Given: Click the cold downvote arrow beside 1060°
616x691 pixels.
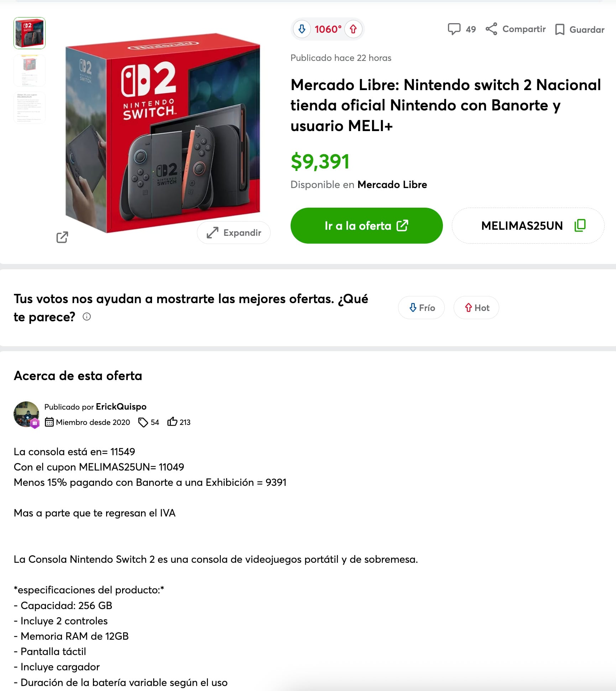Looking at the screenshot, I should pos(302,29).
